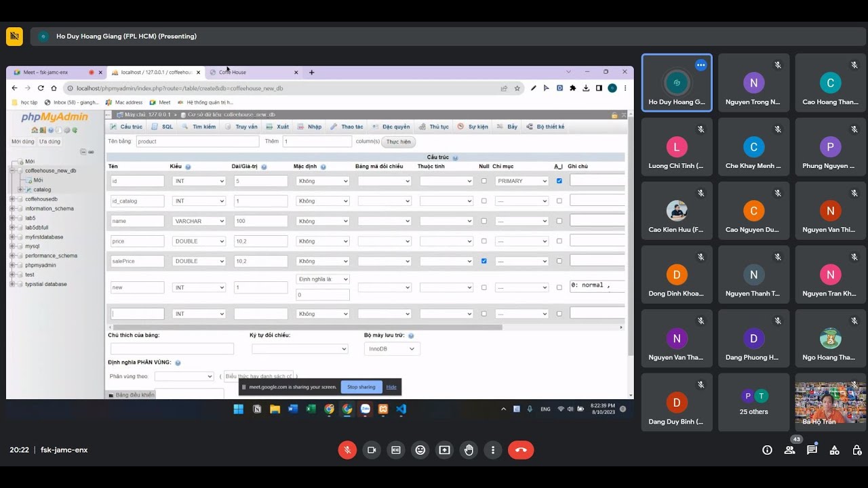Toggle Null checkbox for salePrice column
Image resolution: width=868 pixels, height=488 pixels.
pos(484,261)
